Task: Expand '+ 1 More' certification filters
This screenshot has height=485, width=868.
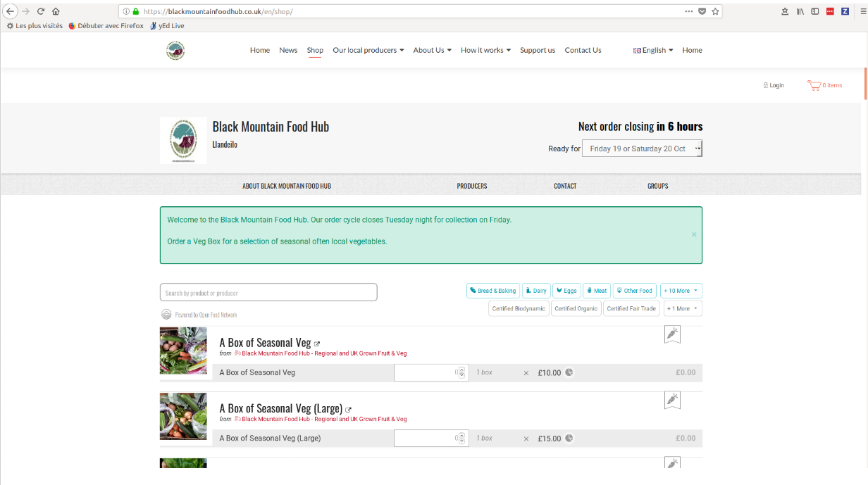Action: [683, 308]
